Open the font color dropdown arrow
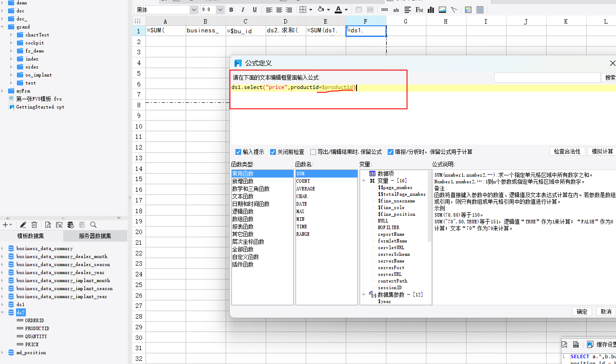 pyautogui.click(x=346, y=10)
